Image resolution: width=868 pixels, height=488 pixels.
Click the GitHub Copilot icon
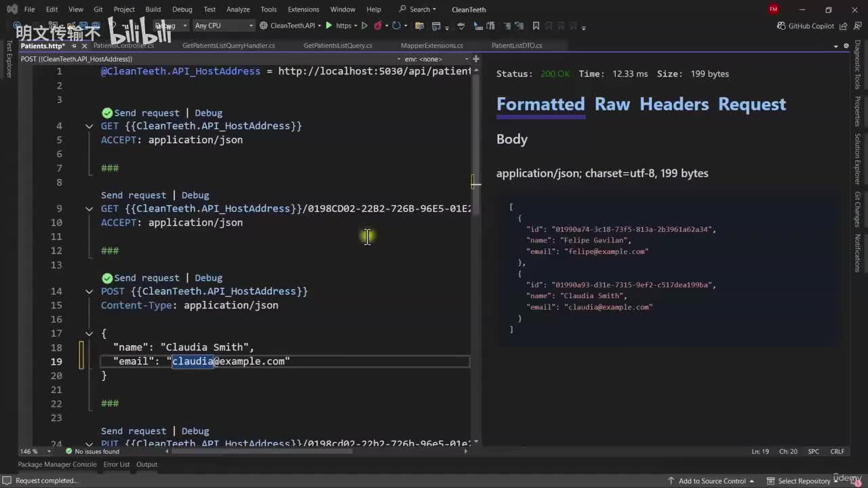(x=781, y=26)
